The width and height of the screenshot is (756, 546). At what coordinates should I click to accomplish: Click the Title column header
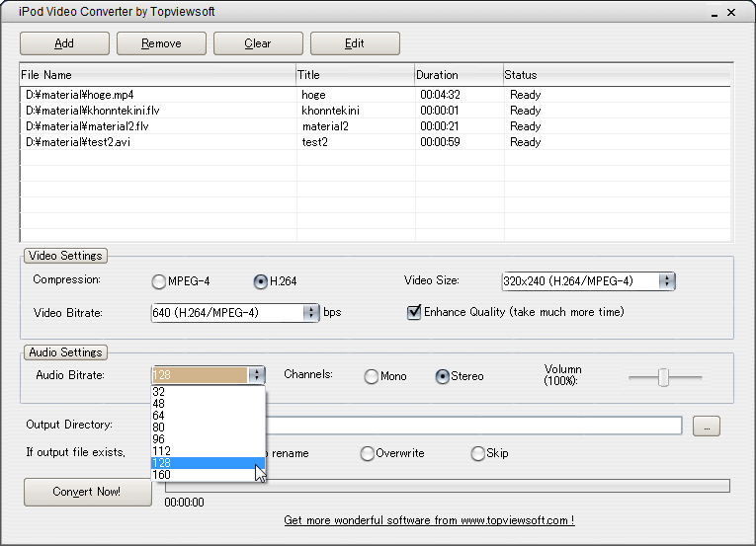click(x=356, y=75)
